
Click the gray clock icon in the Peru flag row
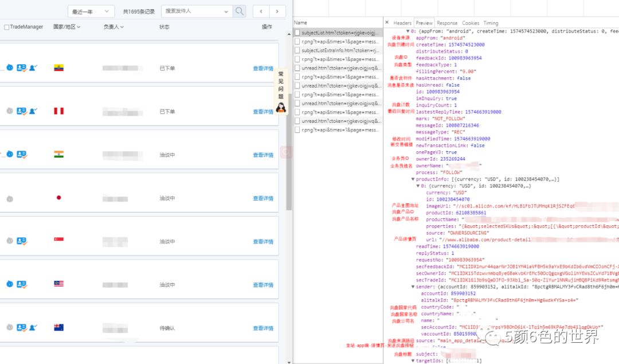pyautogui.click(x=10, y=111)
